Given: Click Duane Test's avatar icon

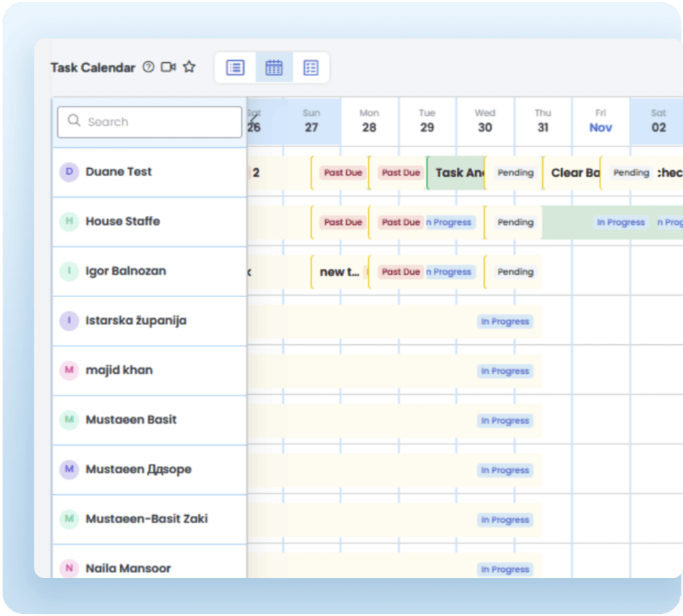Looking at the screenshot, I should click(x=69, y=172).
